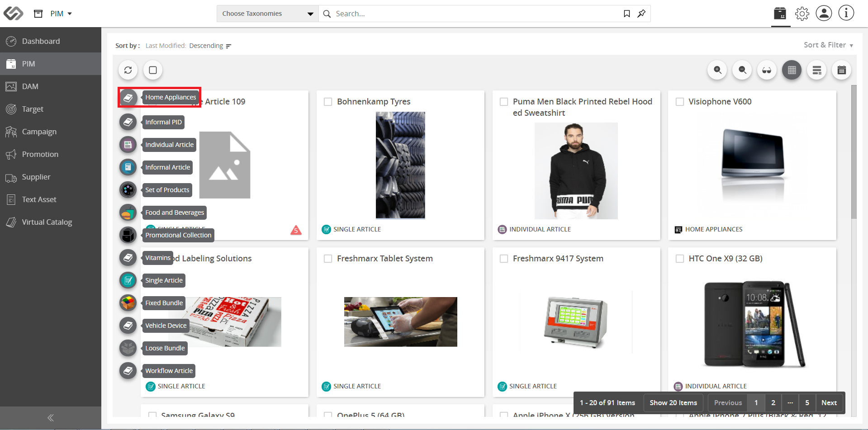
Task: Open the settings gear icon
Action: click(802, 14)
